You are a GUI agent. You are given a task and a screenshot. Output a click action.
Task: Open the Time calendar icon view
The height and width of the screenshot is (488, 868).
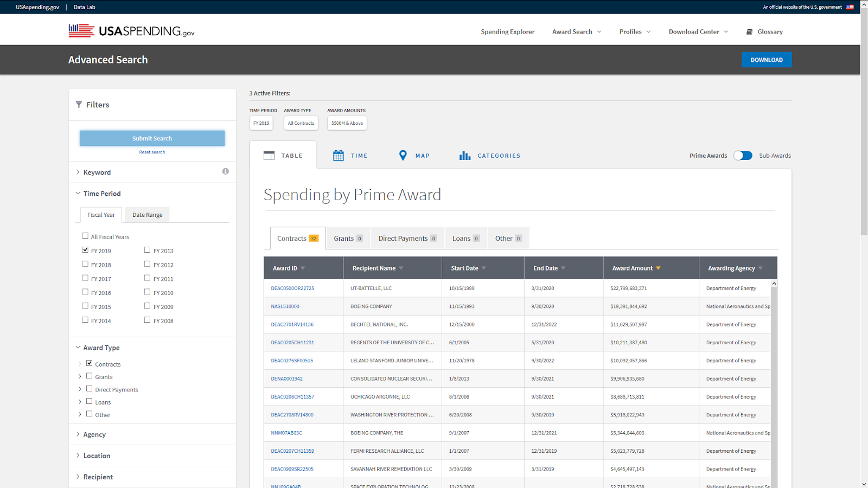tap(339, 156)
